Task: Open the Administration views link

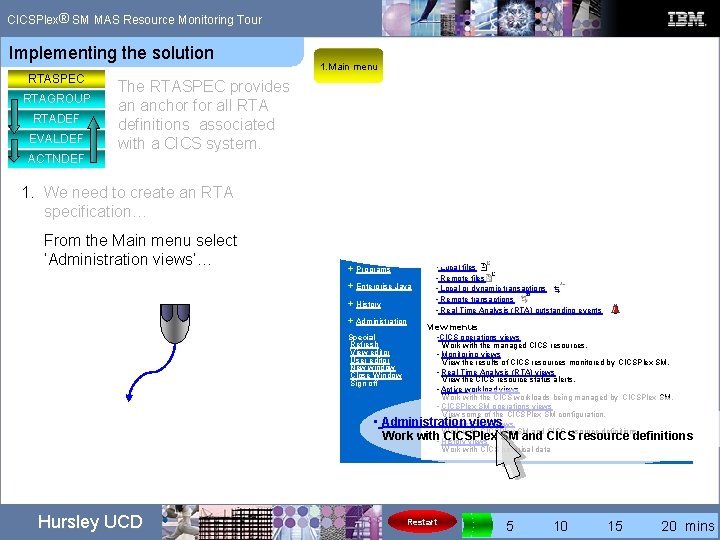Action: point(442,422)
